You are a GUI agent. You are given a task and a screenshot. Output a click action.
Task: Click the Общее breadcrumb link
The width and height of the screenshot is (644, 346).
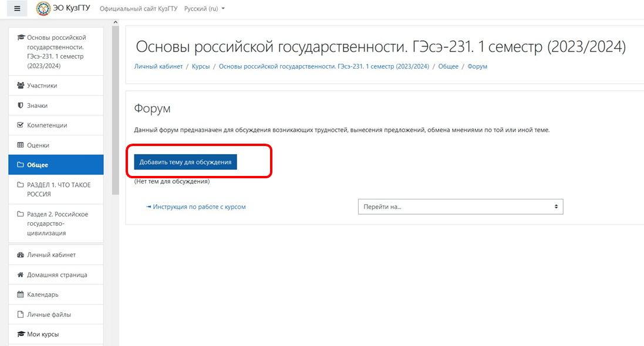[448, 66]
